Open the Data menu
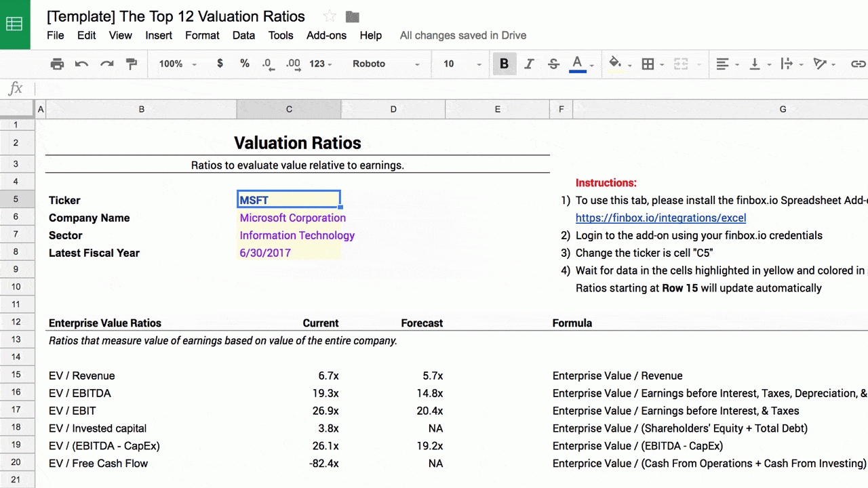Image resolution: width=868 pixels, height=488 pixels. tap(243, 35)
